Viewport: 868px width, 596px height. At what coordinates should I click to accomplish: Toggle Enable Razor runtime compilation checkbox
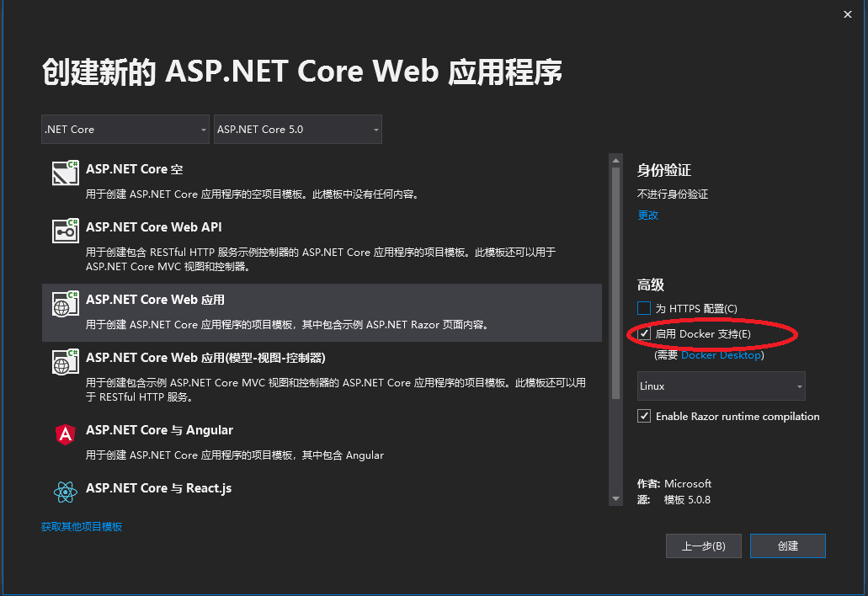pyautogui.click(x=644, y=416)
